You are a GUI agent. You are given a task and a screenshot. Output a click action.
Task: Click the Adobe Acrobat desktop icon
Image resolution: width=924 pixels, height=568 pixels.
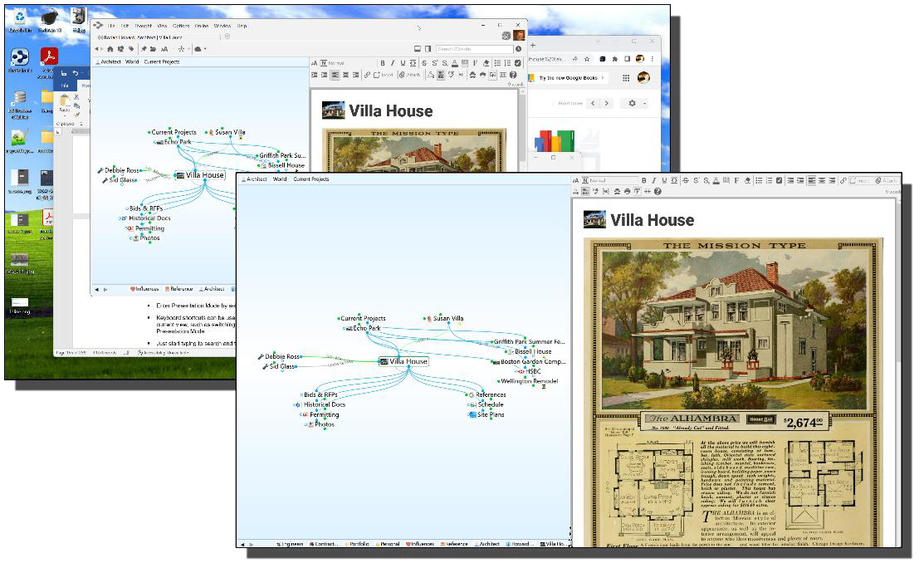click(49, 57)
